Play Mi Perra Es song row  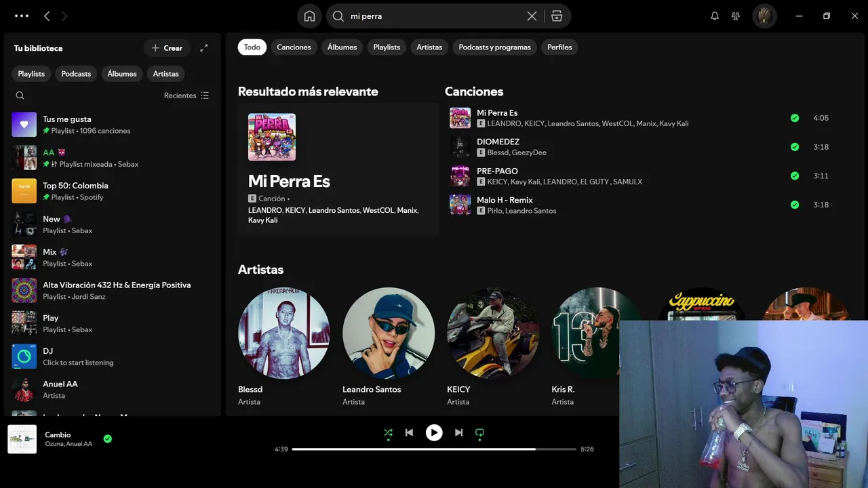(640, 118)
